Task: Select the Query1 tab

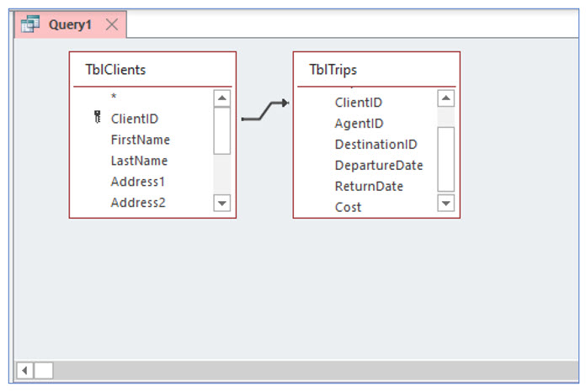Action: tap(70, 24)
